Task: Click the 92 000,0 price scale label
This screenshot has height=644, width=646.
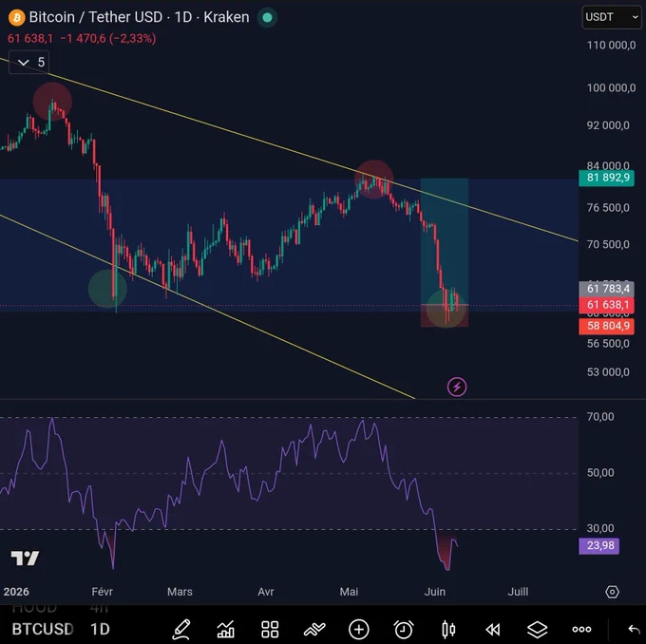Action: (608, 125)
